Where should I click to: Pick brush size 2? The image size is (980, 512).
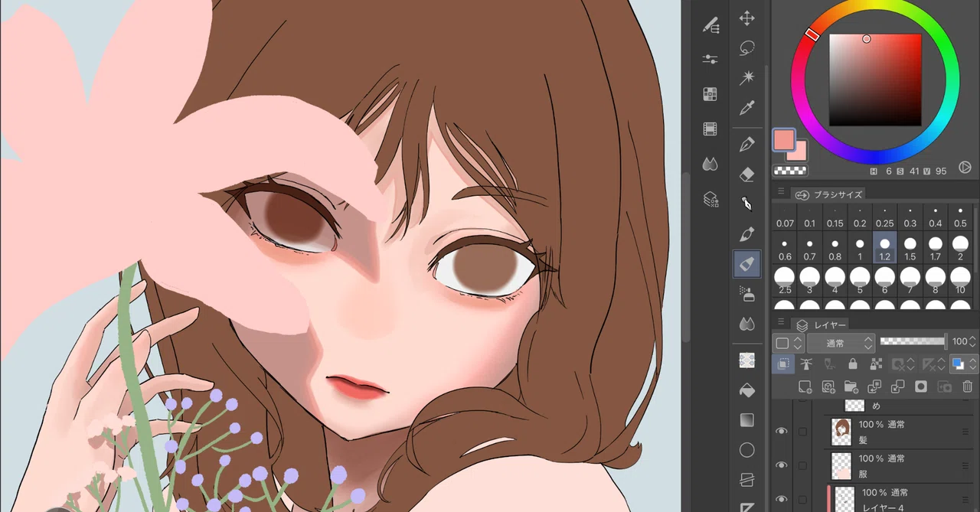[960, 249]
